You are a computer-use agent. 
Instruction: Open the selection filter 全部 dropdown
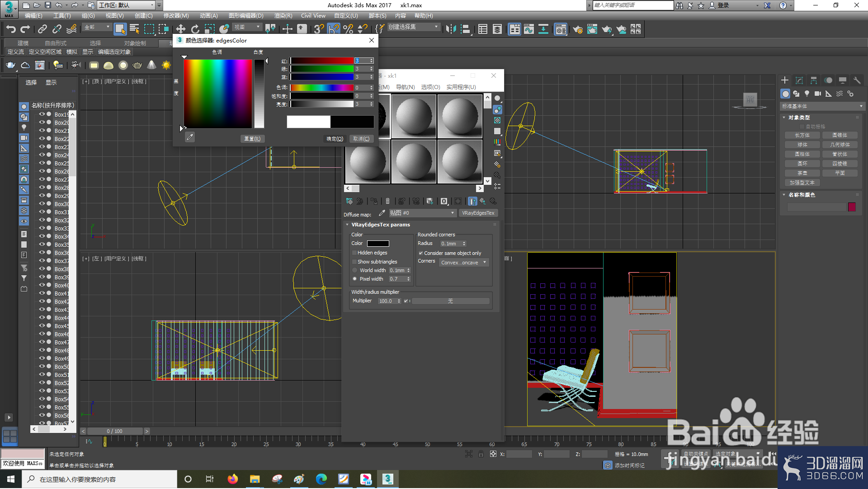click(97, 28)
